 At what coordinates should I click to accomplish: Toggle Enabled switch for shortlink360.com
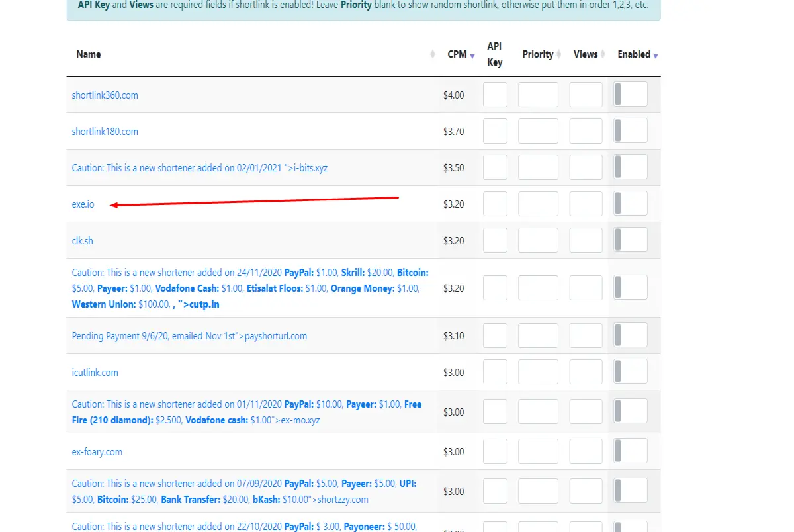[631, 95]
